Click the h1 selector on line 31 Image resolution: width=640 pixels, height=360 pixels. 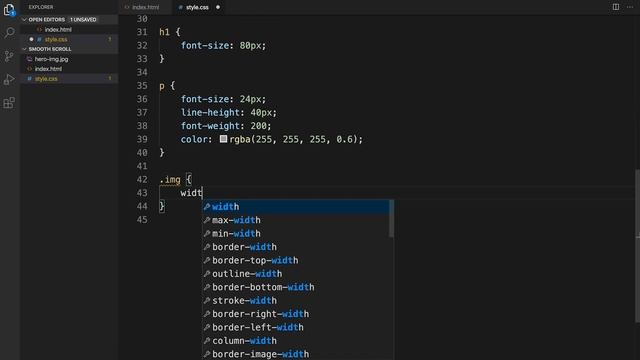pyautogui.click(x=164, y=32)
